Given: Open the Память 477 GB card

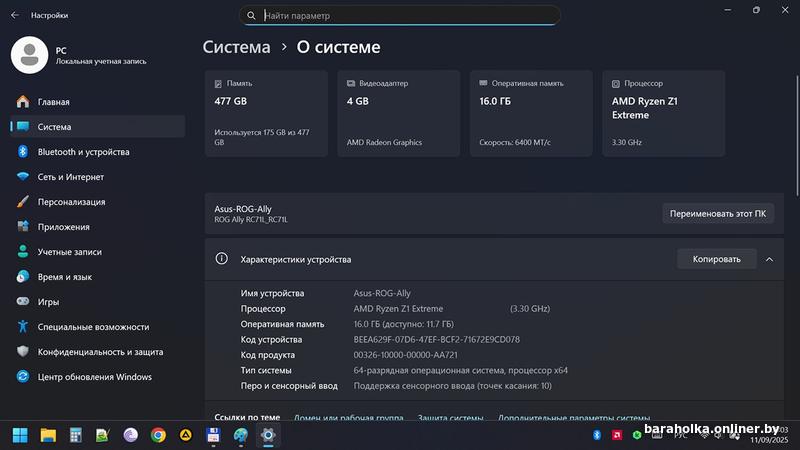Looking at the screenshot, I should click(266, 113).
